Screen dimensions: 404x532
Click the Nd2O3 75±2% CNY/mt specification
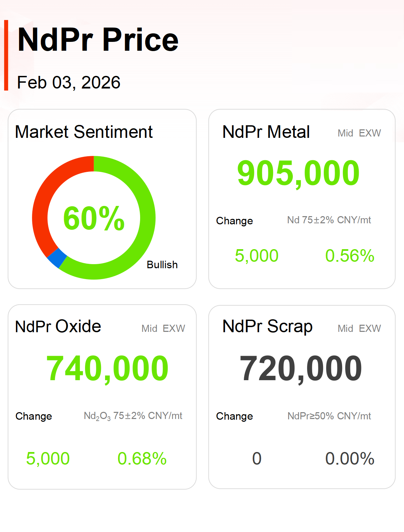[133, 416]
